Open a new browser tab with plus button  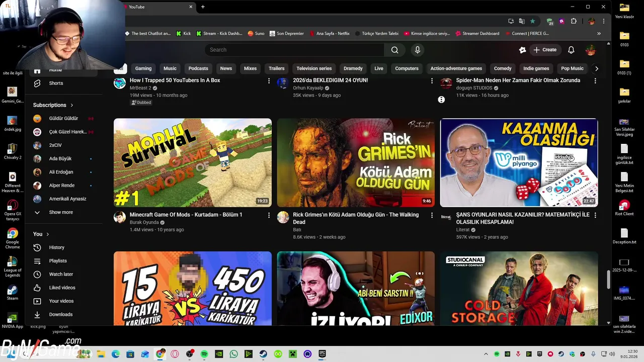(203, 7)
